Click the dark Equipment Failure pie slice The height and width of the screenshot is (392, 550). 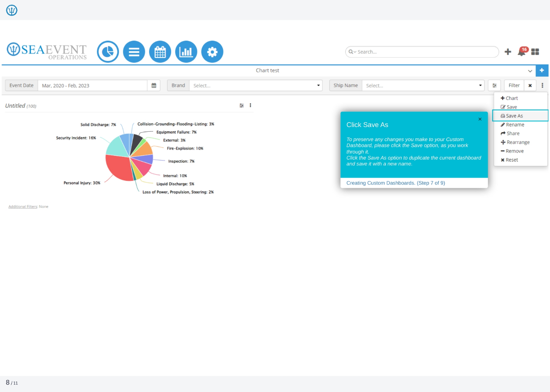point(135,142)
